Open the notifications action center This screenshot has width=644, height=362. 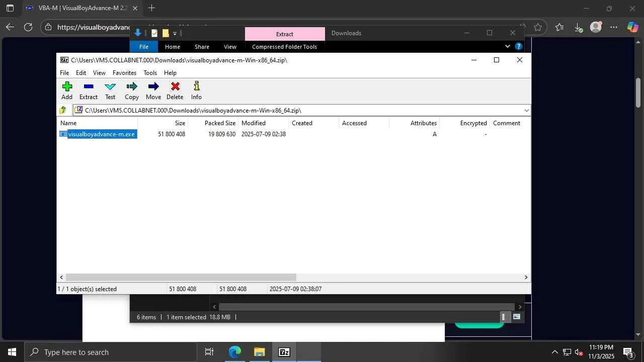click(x=628, y=352)
